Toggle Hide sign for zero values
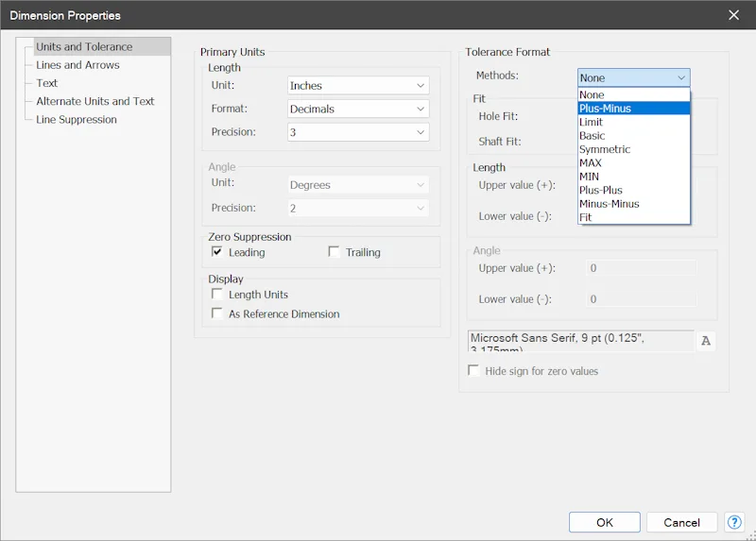 click(473, 370)
